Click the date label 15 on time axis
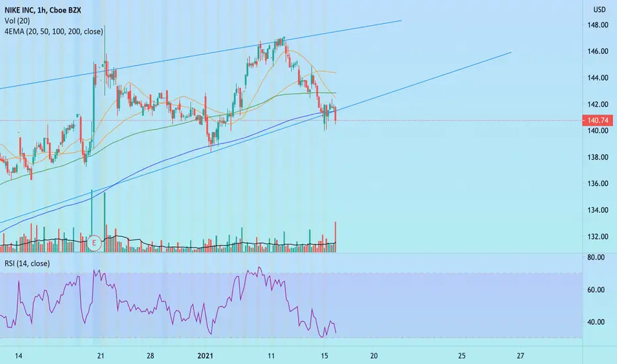The image size is (617, 364). [324, 356]
